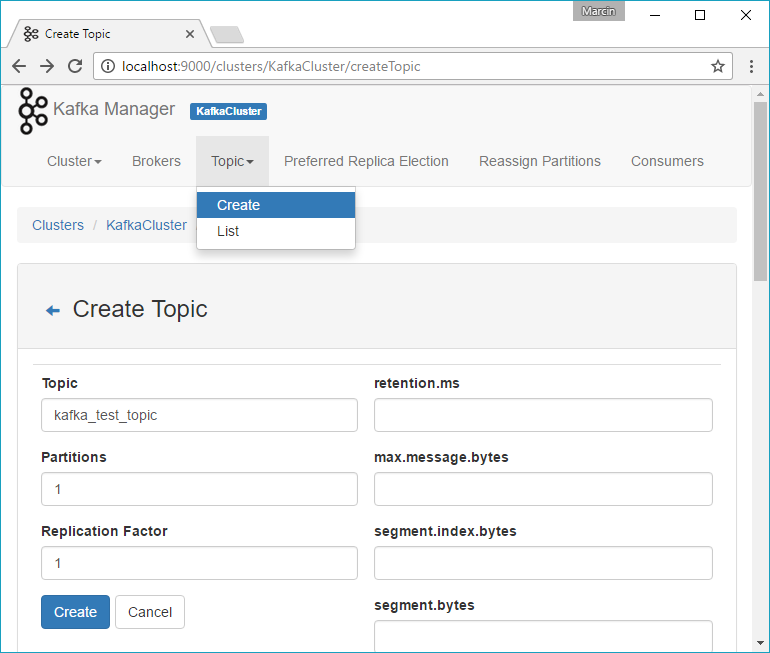Click the blue Create button
Viewport: 770px width, 653px height.
click(75, 612)
